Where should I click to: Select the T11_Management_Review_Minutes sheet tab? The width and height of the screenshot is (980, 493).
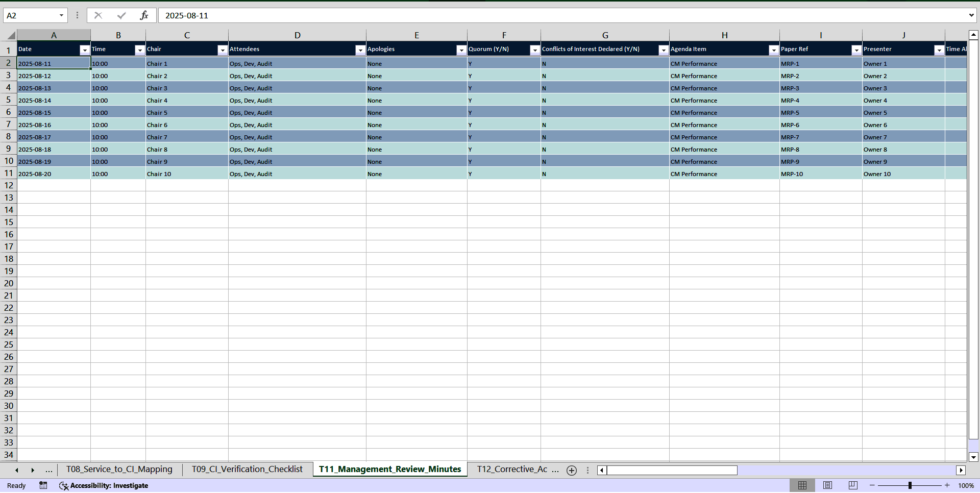390,470
